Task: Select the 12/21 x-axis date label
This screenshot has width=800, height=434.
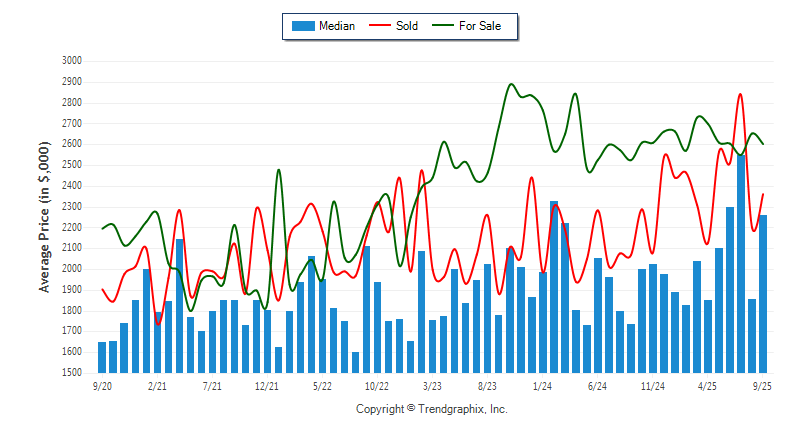Action: [x=267, y=384]
